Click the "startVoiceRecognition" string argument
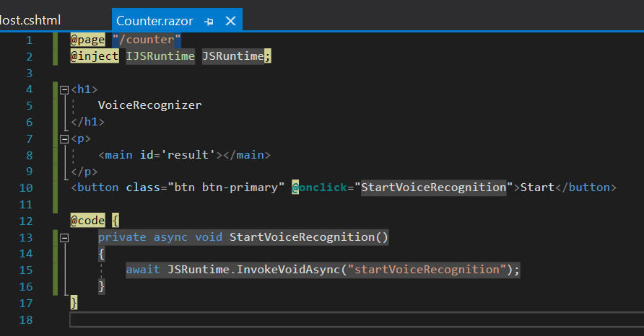 tap(427, 270)
